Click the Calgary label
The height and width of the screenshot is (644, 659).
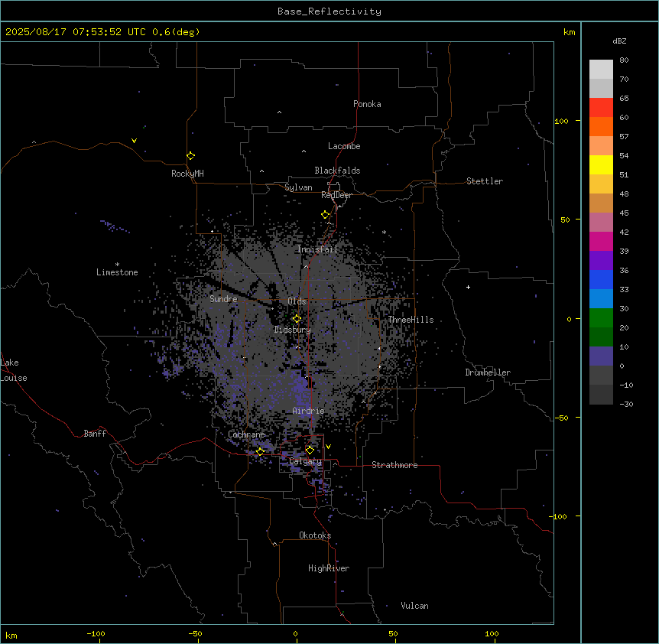coord(306,461)
